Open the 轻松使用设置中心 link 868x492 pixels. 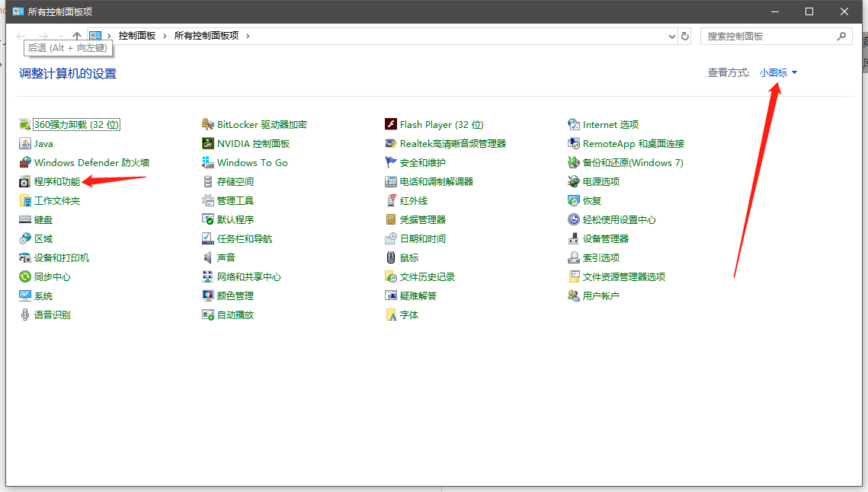[619, 219]
